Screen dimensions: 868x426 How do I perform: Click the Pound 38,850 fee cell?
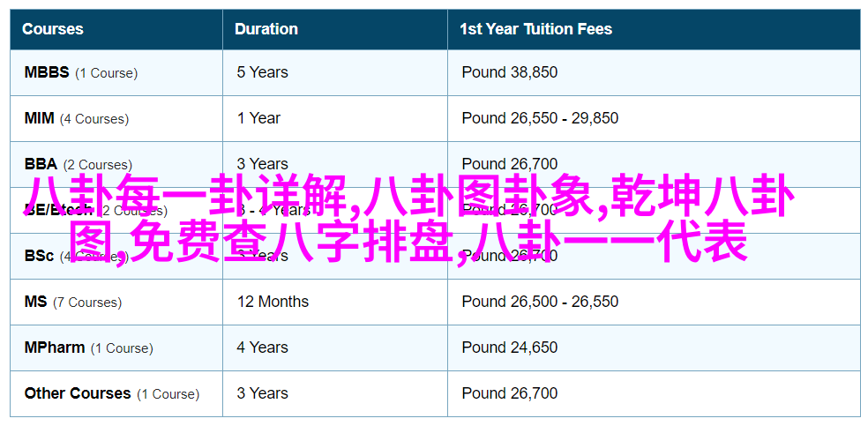tap(654, 72)
